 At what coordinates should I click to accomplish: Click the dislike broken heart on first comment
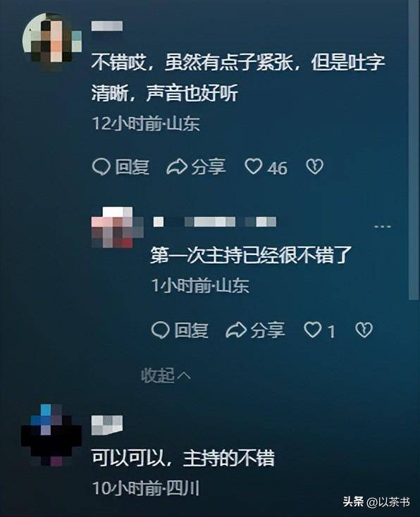tap(314, 166)
